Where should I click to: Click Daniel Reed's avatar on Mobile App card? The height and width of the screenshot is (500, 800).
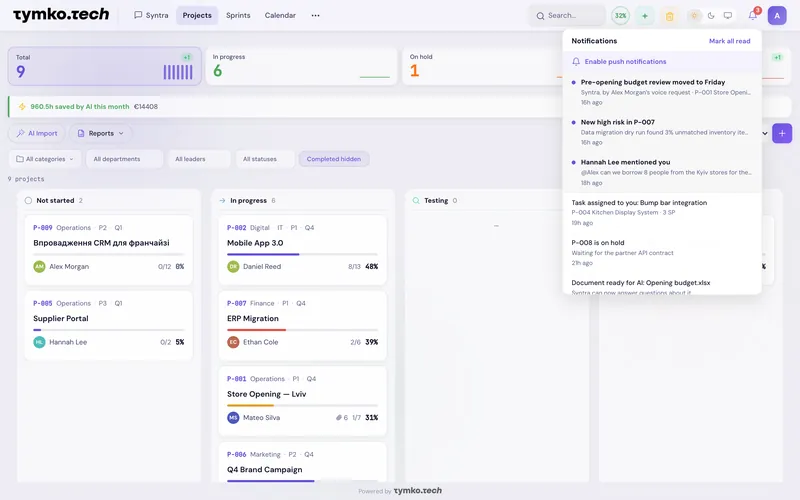coord(233,266)
